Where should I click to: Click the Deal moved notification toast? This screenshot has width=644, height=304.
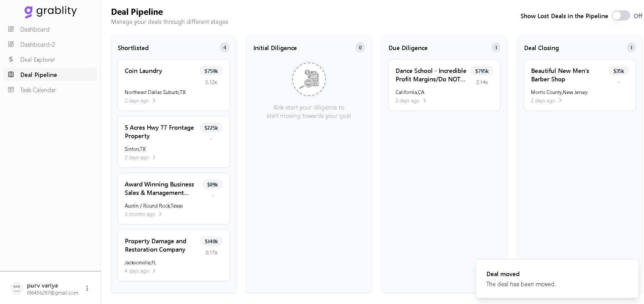point(557,279)
